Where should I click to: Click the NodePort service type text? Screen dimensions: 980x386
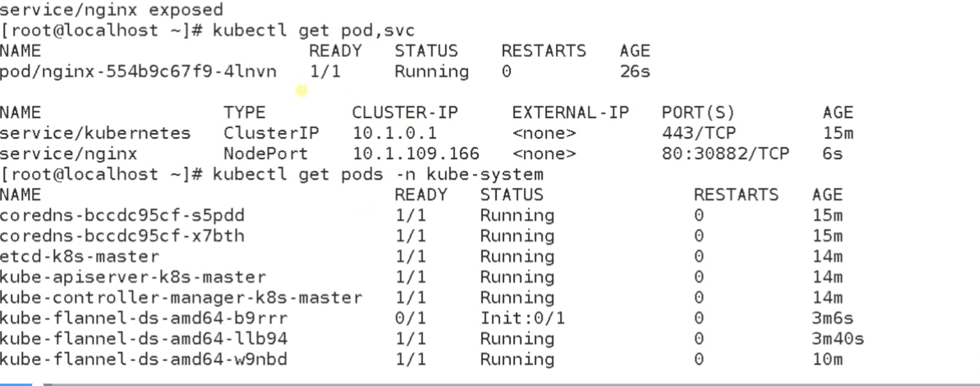265,154
